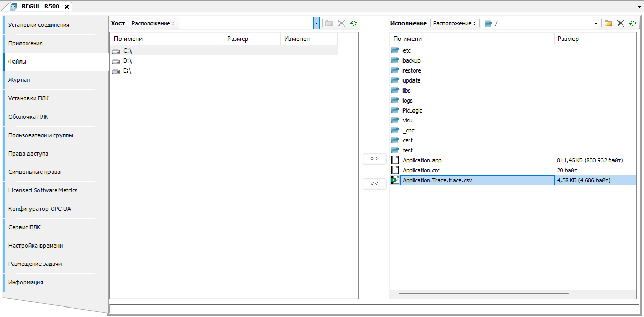
Task: Click the host delete X icon
Action: pyautogui.click(x=341, y=23)
